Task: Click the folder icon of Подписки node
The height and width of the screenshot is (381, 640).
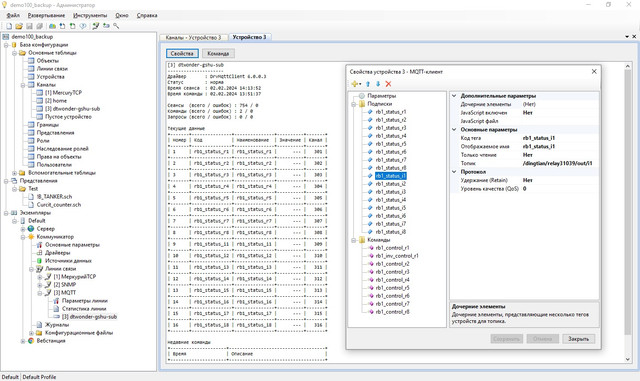Action: pos(362,104)
